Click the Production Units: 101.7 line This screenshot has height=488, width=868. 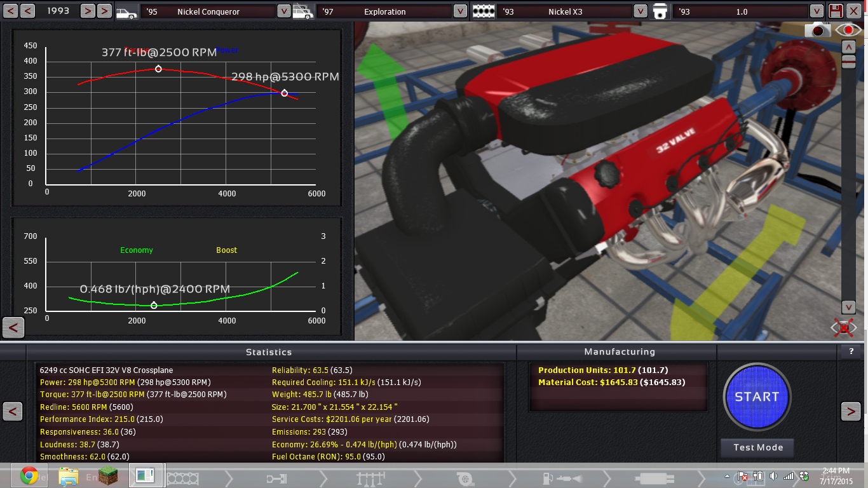point(603,370)
